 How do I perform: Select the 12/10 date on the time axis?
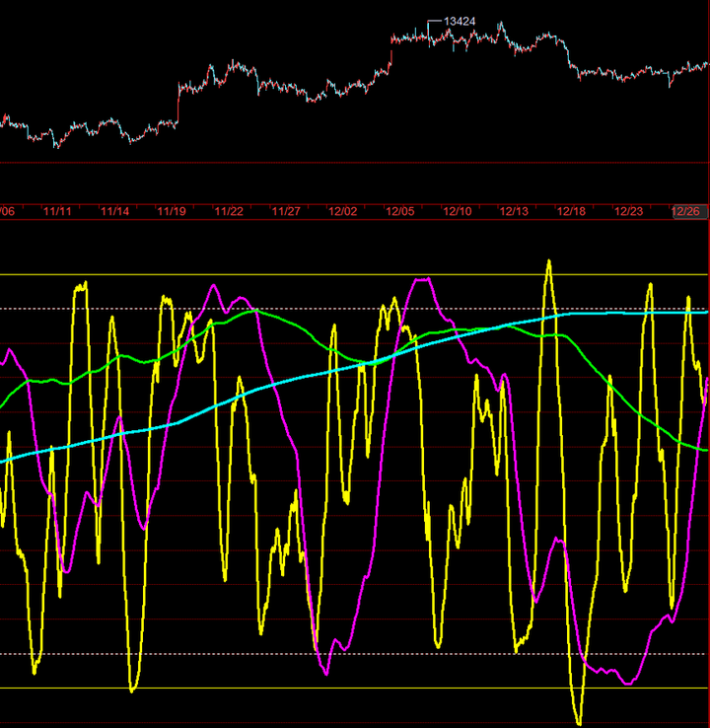(x=458, y=212)
